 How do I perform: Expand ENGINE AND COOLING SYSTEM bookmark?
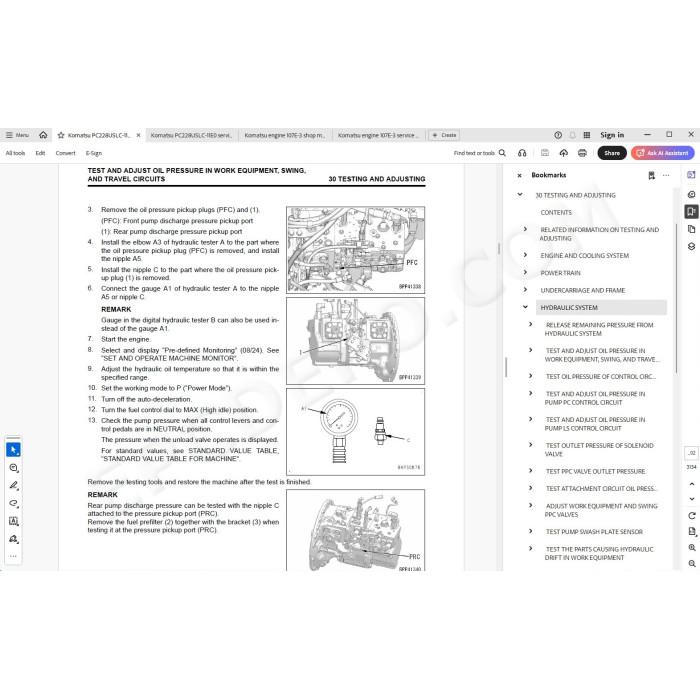click(x=525, y=255)
